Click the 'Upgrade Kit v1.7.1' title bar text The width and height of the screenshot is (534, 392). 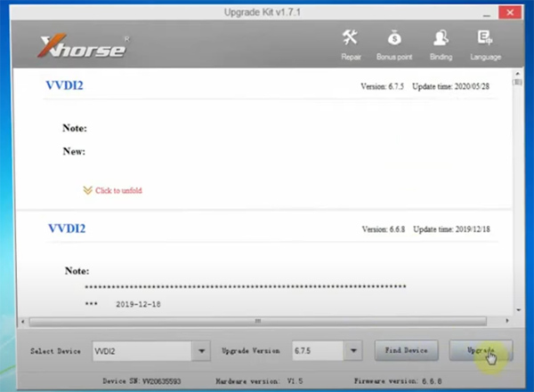click(x=263, y=12)
